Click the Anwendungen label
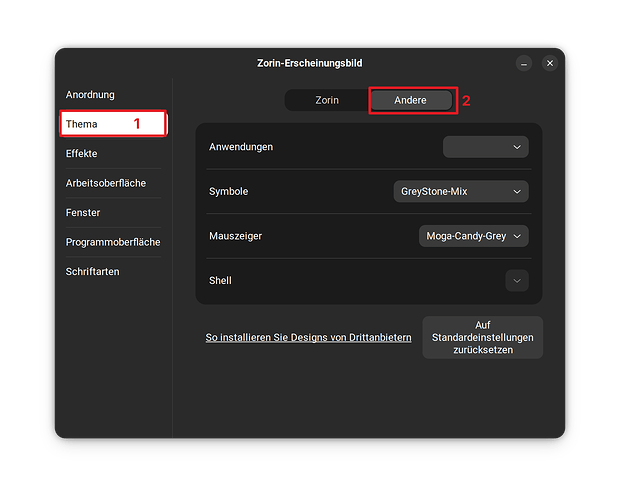620x500 pixels. pos(241,147)
